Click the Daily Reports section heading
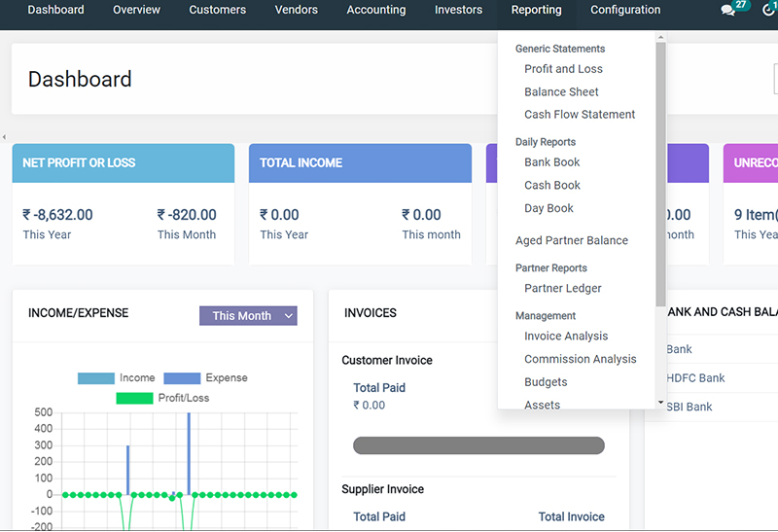Viewport: 778px width, 532px height. click(546, 142)
